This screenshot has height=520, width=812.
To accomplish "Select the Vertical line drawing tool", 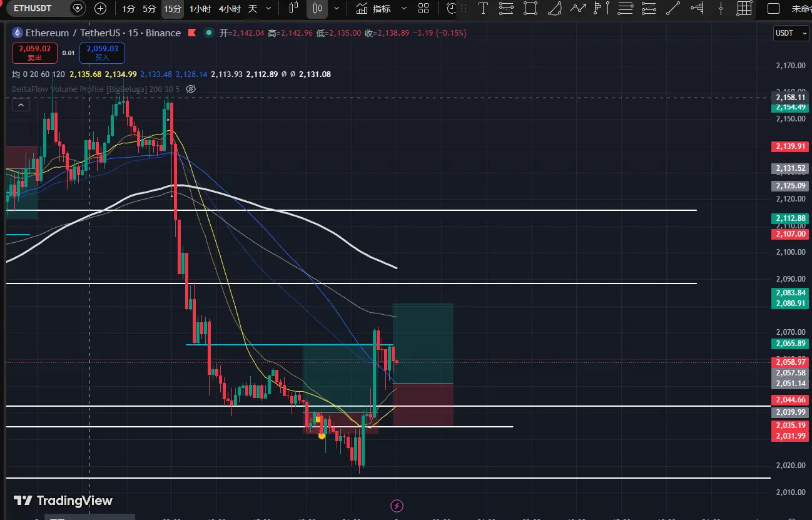I will tap(720, 8).
